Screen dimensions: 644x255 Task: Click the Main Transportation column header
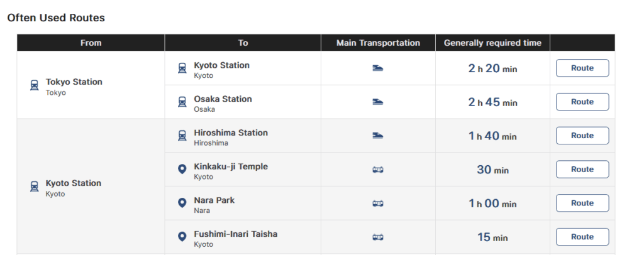(378, 43)
